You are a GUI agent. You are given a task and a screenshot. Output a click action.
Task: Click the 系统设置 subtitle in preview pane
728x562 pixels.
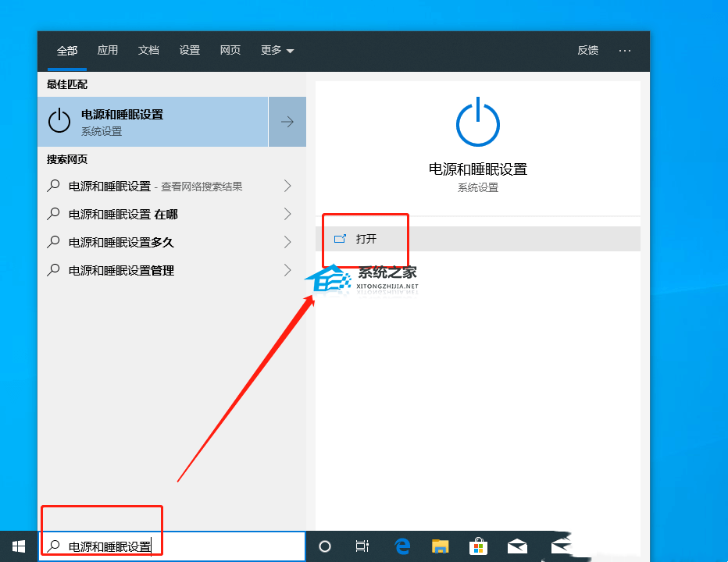point(478,187)
